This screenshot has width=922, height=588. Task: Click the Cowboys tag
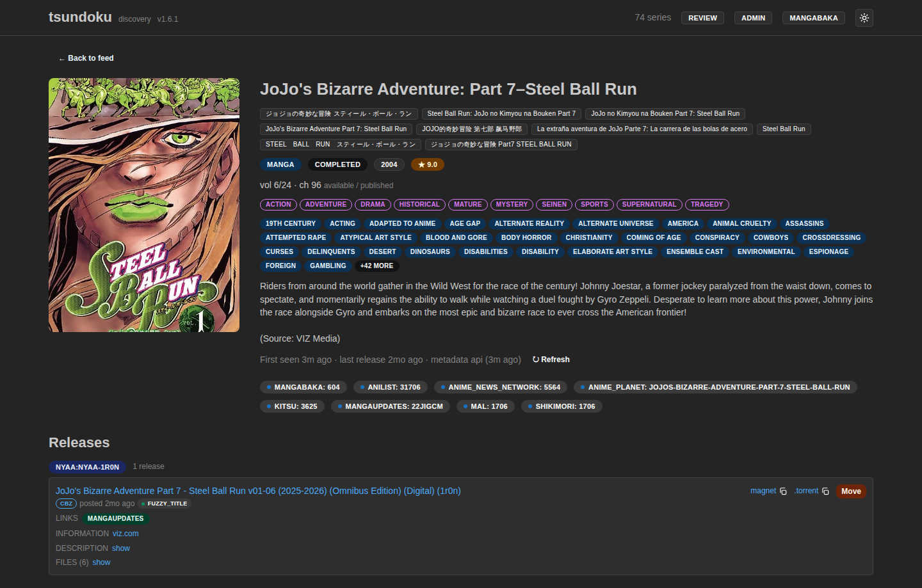click(x=771, y=238)
